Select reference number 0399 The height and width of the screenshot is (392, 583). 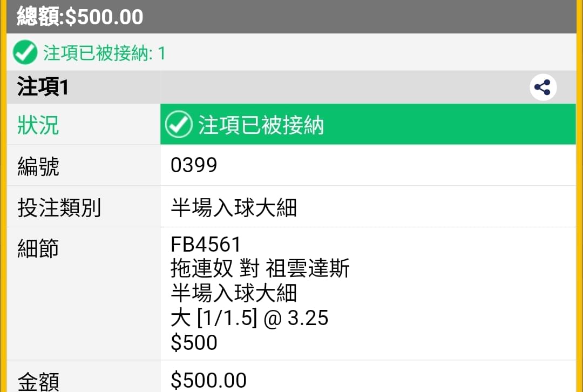(x=194, y=165)
